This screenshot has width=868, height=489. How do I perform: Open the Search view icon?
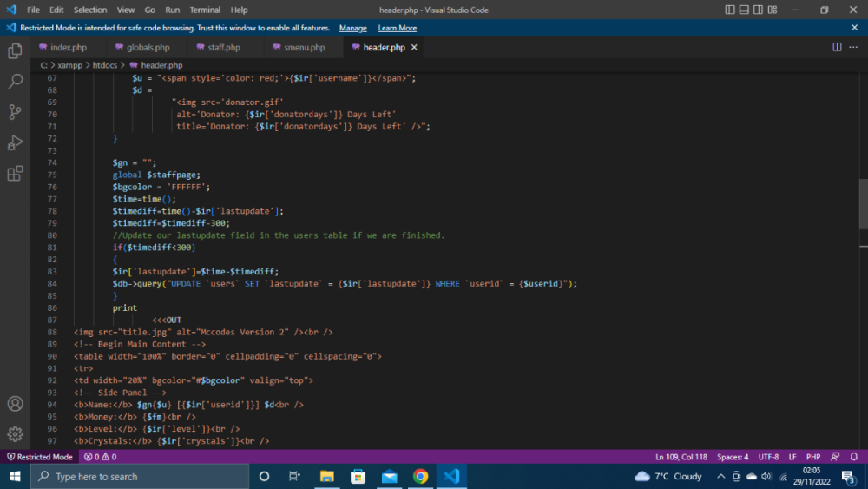click(15, 82)
